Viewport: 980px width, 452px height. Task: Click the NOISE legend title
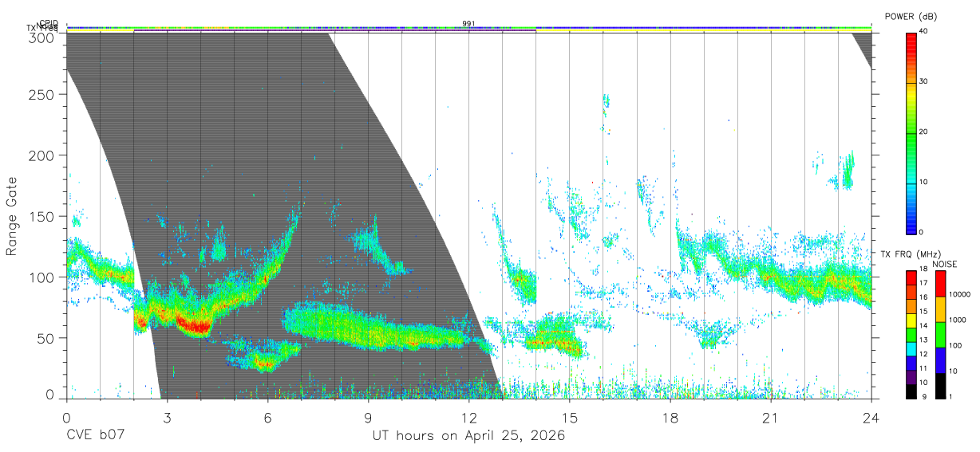pyautogui.click(x=945, y=263)
